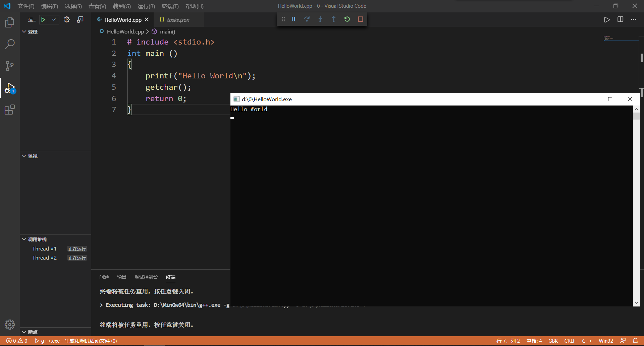Place cursor on line 4 printf statement
Image resolution: width=644 pixels, height=346 pixels.
coord(200,76)
